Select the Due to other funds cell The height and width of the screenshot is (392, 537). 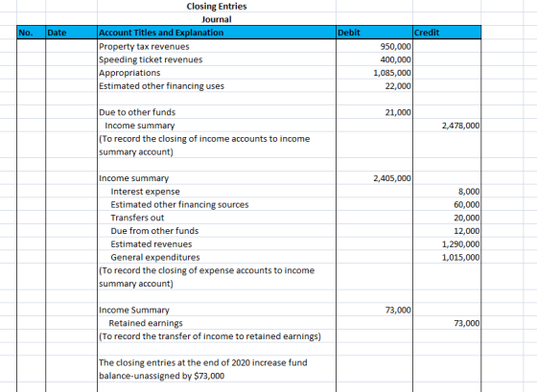coord(217,112)
